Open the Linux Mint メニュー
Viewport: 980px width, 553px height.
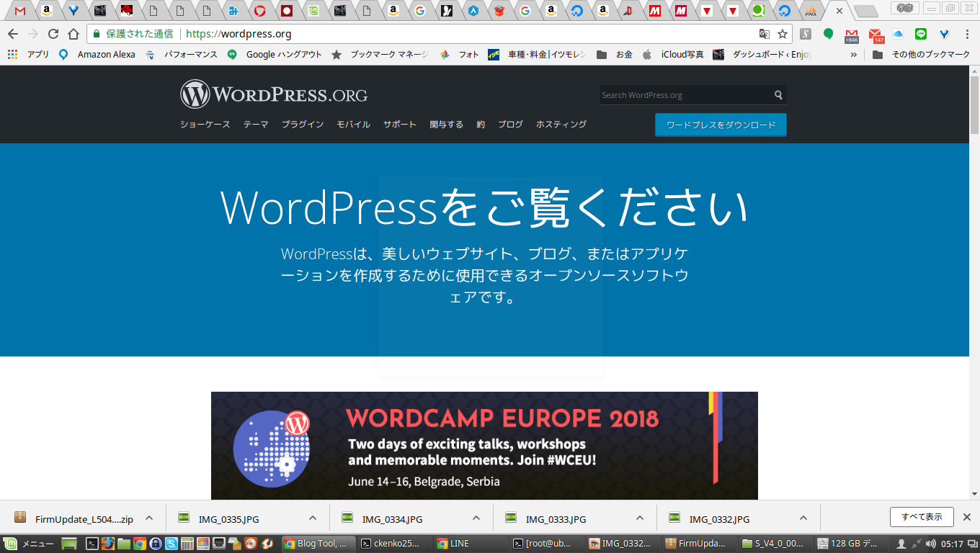click(x=29, y=544)
